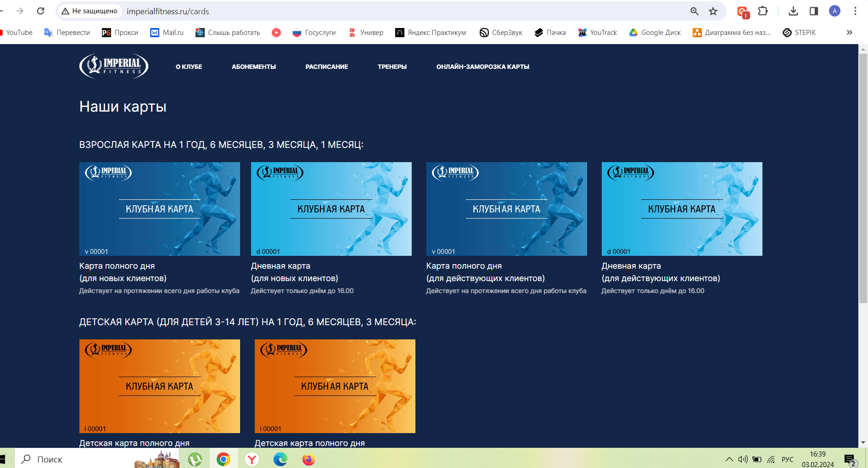This screenshot has width=868, height=468.
Task: Open the YouTube bookmark
Action: coord(17,33)
